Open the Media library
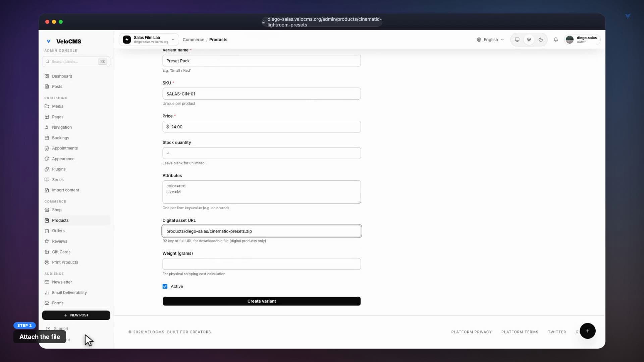This screenshot has width=644, height=362. (x=76, y=106)
